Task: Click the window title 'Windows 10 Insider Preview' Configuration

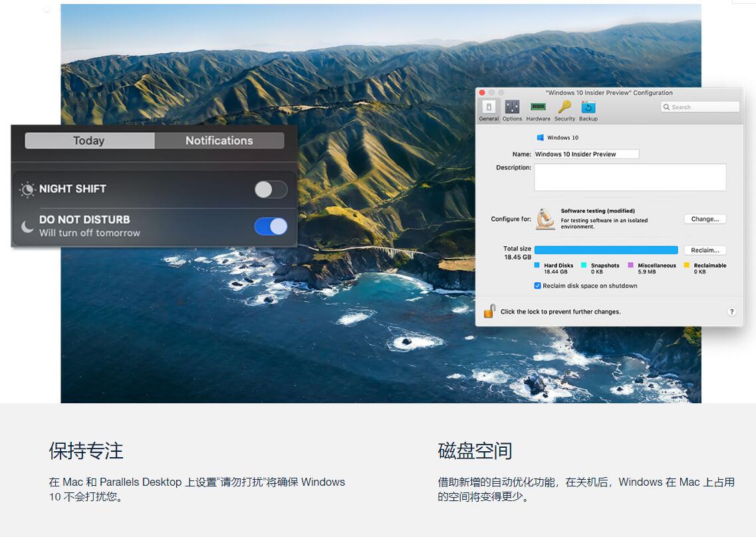Action: pos(609,92)
